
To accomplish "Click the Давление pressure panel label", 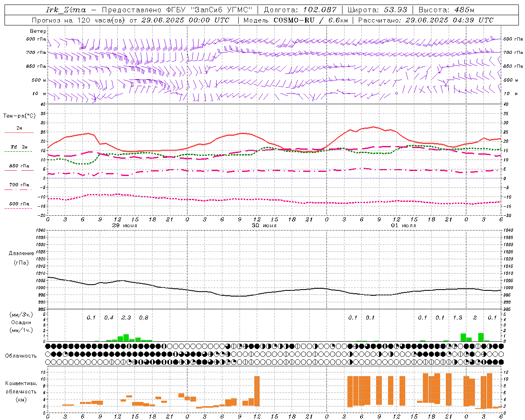I will tap(21, 253).
